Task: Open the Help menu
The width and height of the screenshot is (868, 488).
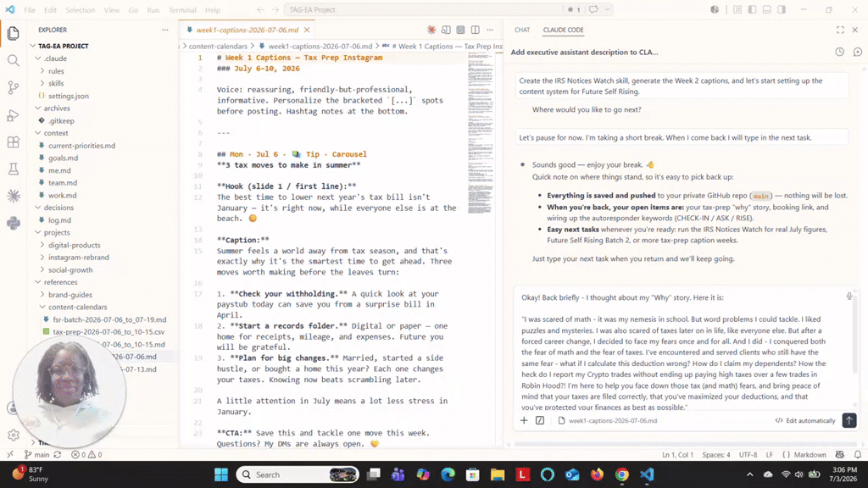Action: [213, 10]
